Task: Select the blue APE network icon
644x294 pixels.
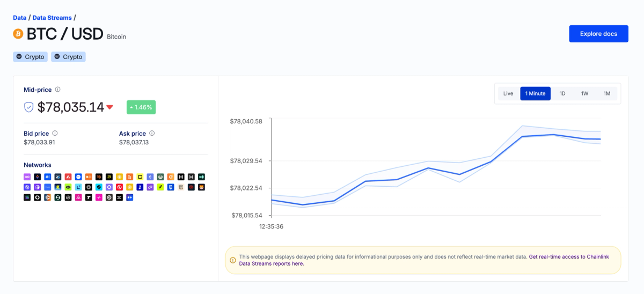Action: pyautogui.click(x=47, y=177)
